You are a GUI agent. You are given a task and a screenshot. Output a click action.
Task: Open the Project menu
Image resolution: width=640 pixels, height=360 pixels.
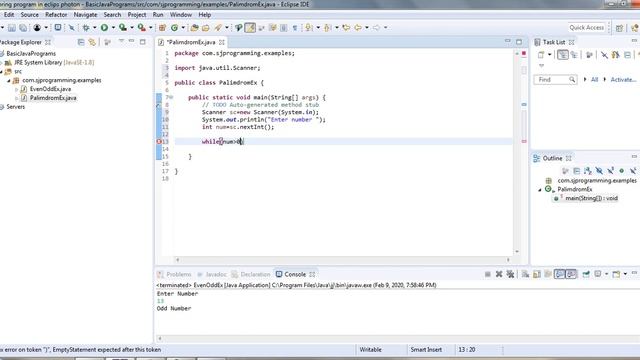(x=137, y=15)
